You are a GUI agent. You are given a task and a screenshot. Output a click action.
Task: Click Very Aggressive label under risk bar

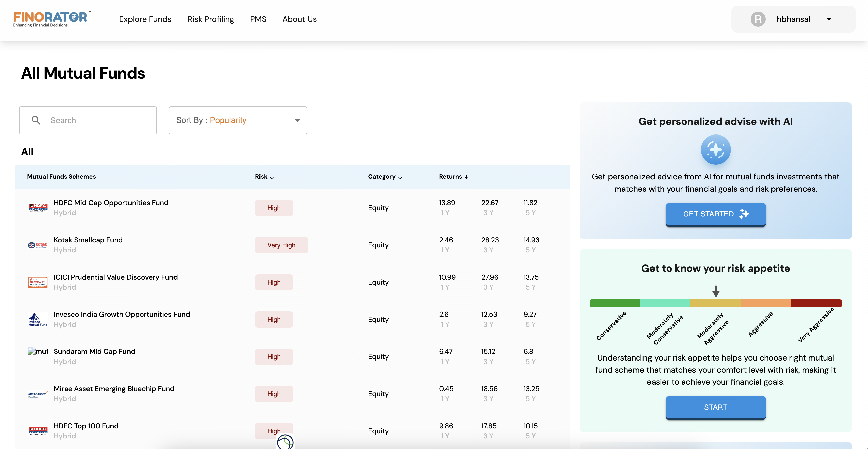coord(816,325)
